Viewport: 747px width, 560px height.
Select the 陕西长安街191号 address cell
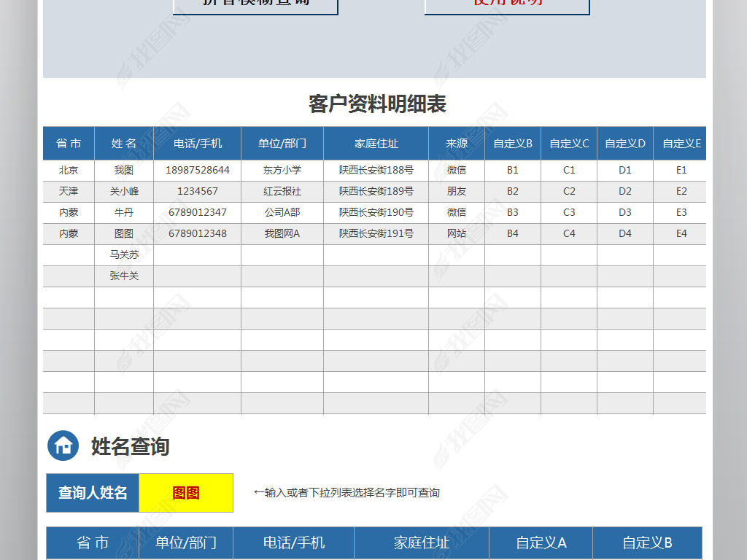pyautogui.click(x=376, y=233)
